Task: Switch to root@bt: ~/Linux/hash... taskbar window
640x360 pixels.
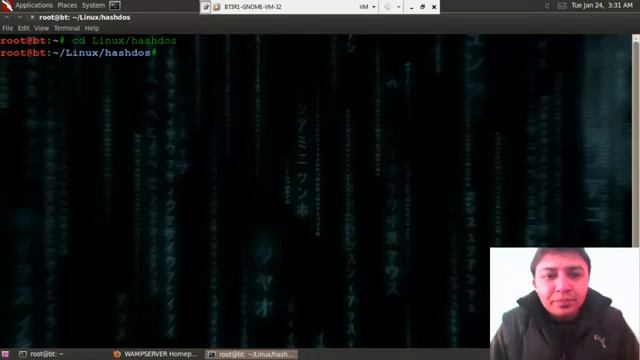Action: click(251, 354)
